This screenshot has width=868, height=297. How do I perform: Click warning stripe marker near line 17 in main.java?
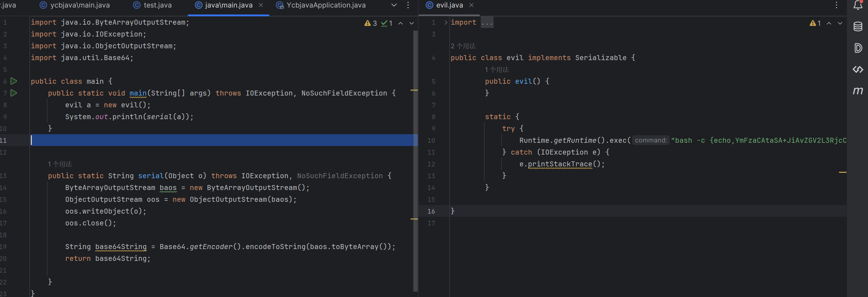(x=414, y=219)
